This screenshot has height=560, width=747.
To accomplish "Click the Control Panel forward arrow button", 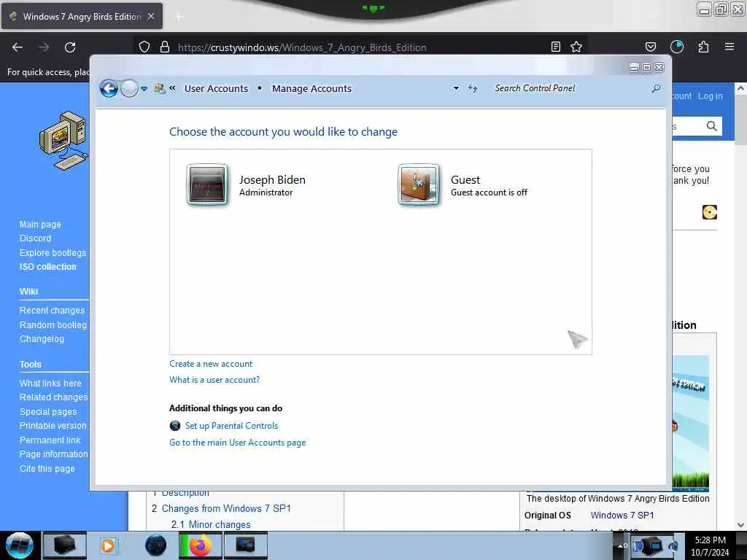I will [129, 88].
